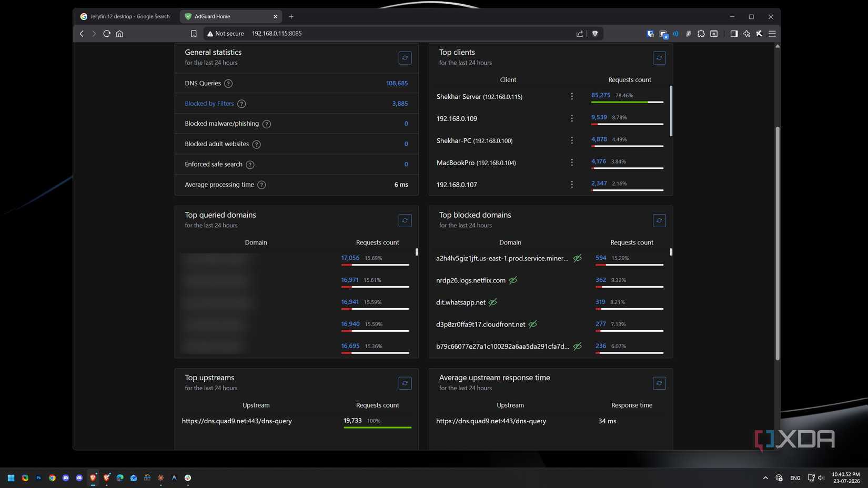Bookmark this page using the bookmark icon
868x488 pixels.
194,34
